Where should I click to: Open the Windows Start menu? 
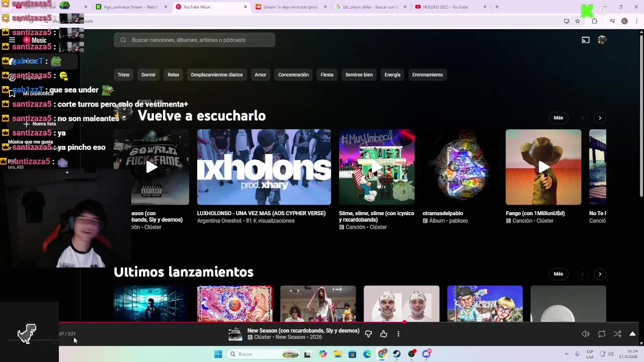[x=218, y=354]
